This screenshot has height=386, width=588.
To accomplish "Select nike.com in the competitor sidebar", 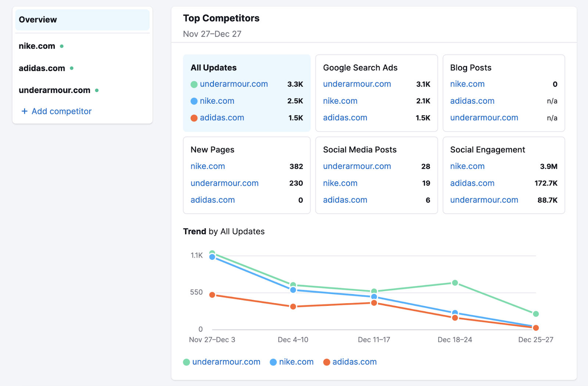I will tap(37, 46).
